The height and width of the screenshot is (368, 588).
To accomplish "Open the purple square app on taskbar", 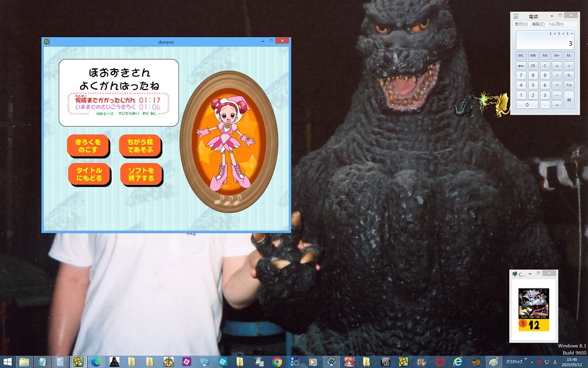I will coord(186,362).
